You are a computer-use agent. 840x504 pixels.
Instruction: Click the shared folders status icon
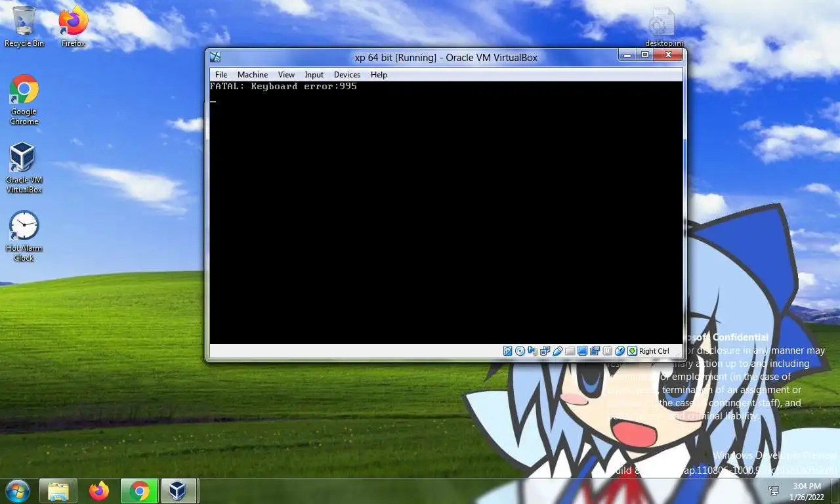pyautogui.click(x=570, y=351)
